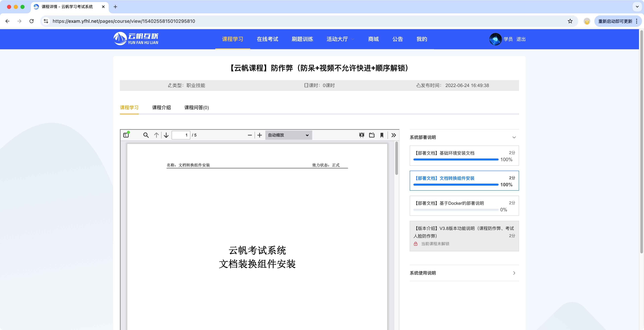Go to next PDF page arrow
Screen dimensions: 644x330
click(x=166, y=135)
